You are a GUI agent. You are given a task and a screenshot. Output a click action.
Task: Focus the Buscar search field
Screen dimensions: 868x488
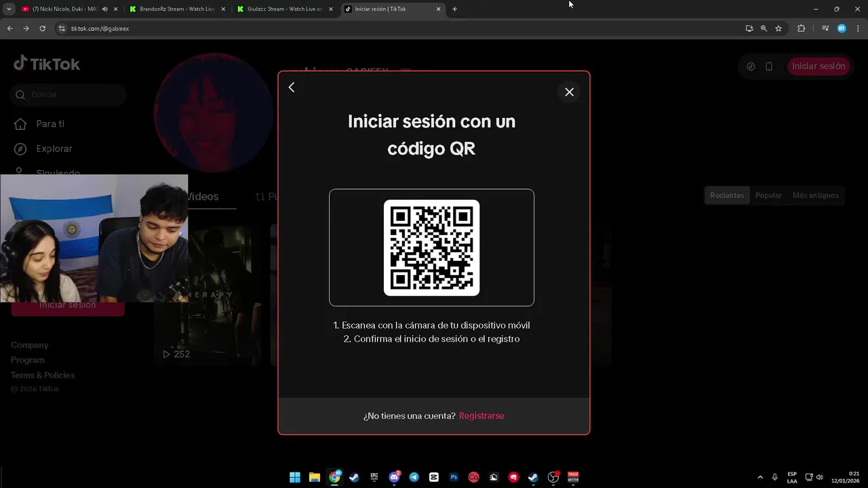(68, 94)
